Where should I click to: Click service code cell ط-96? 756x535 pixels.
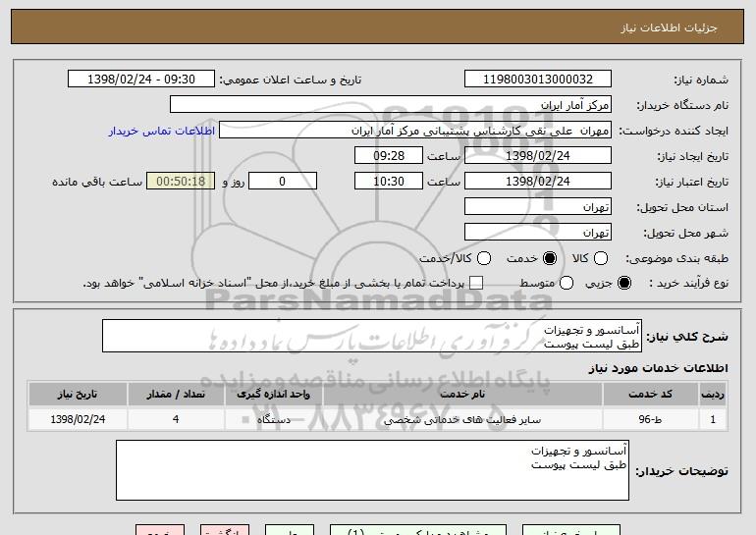(650, 420)
